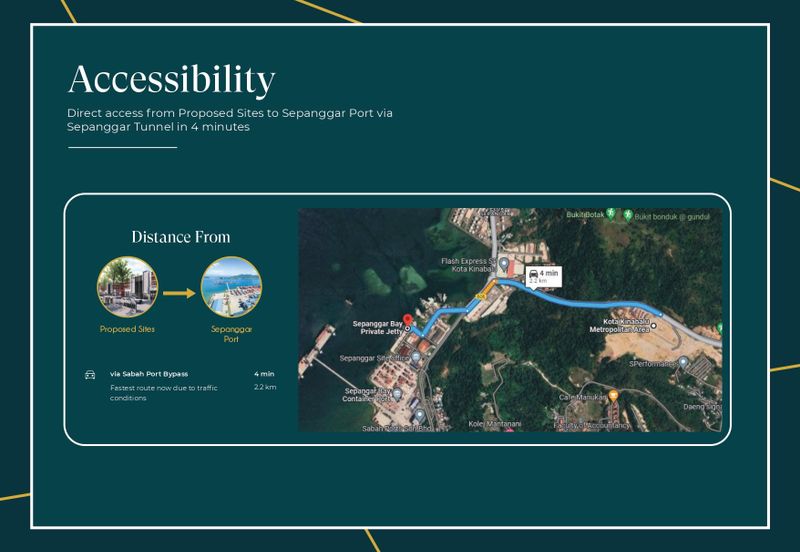Screen dimensions: 800x552
Task: Select the Flash Express map marker pin
Action: 504,264
